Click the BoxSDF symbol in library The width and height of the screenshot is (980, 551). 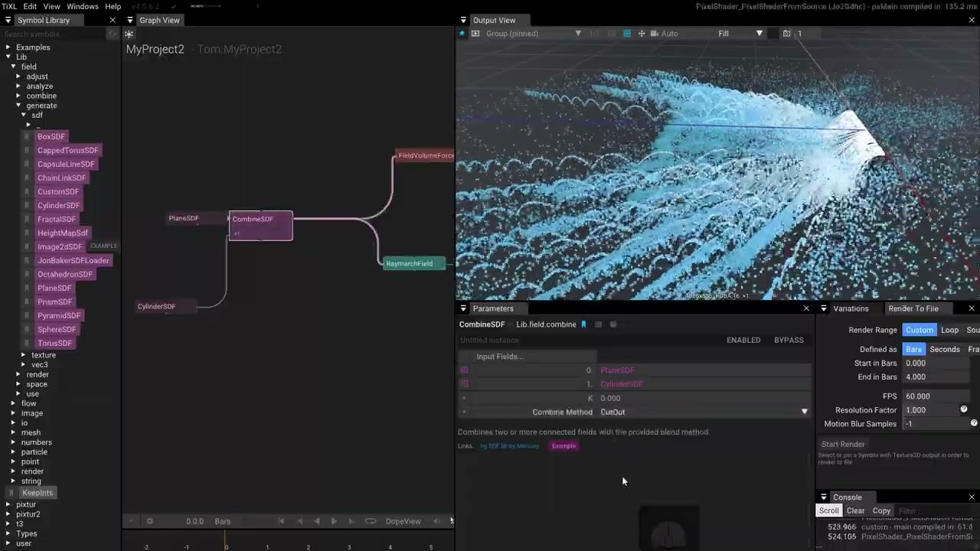click(51, 137)
